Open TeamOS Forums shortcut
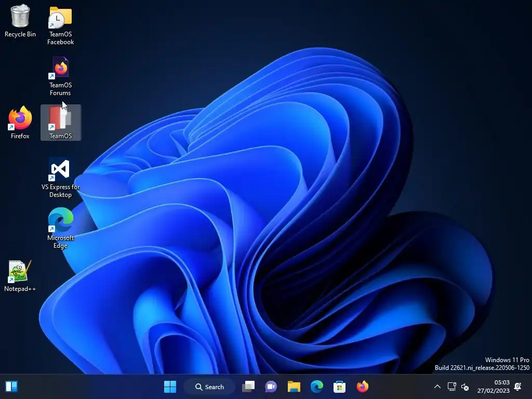 (x=60, y=76)
